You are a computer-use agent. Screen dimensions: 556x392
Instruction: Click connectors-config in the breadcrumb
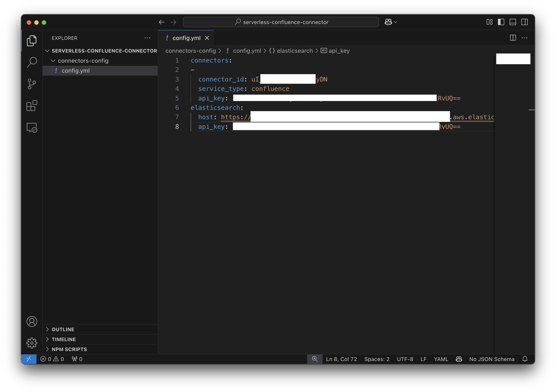(191, 51)
